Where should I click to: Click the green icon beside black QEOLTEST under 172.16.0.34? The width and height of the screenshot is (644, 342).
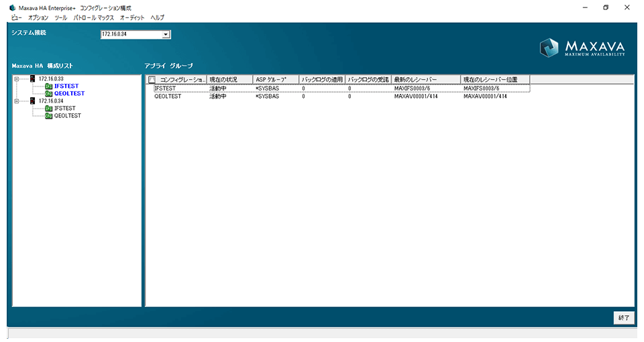tap(49, 116)
